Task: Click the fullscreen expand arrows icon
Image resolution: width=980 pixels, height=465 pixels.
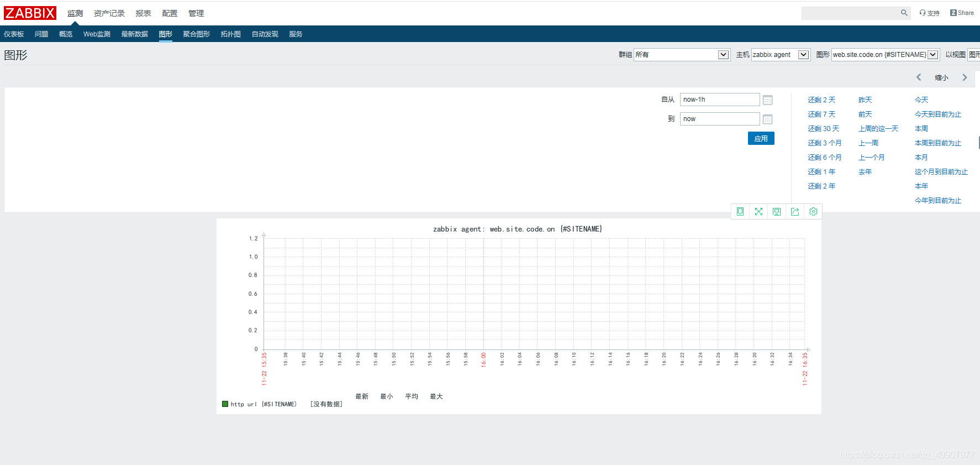Action: (x=758, y=211)
